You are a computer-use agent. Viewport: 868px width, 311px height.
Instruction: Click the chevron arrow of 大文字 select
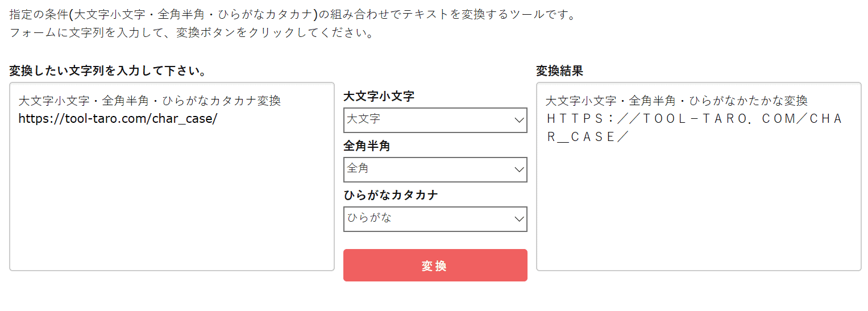518,120
